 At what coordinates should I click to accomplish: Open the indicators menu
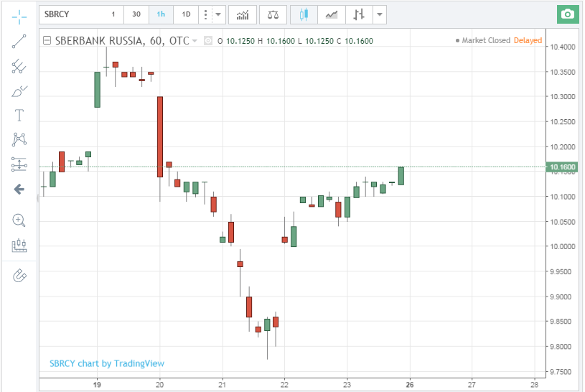tap(243, 15)
